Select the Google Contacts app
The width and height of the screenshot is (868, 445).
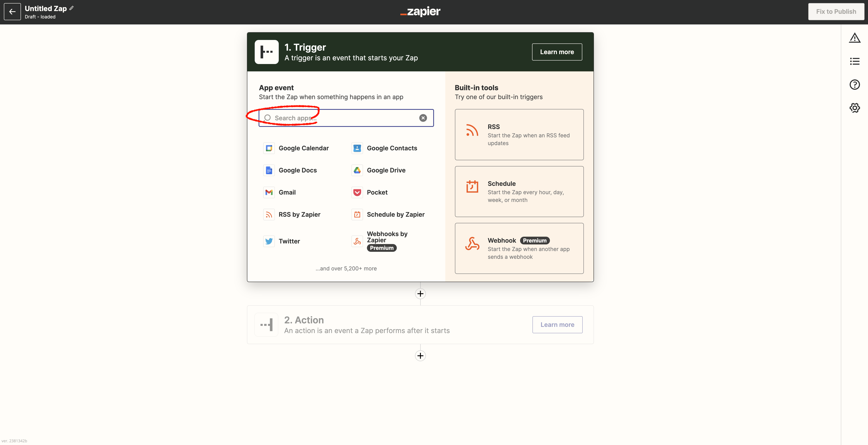click(x=384, y=148)
